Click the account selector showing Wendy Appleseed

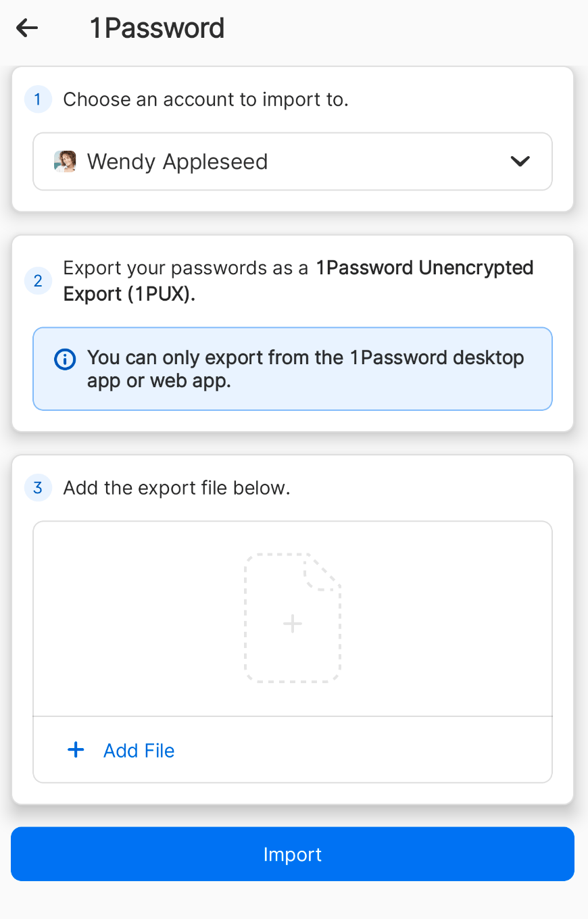pos(293,162)
